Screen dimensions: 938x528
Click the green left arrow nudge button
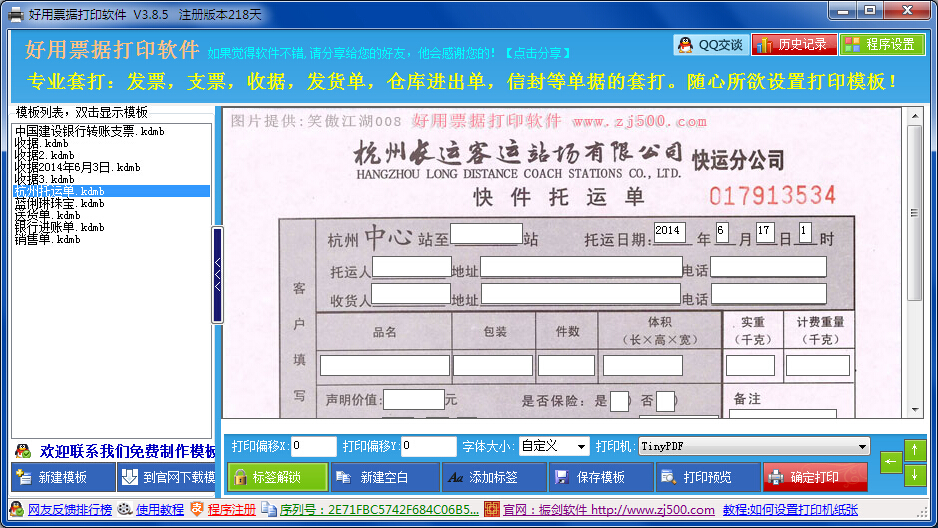tap(891, 462)
